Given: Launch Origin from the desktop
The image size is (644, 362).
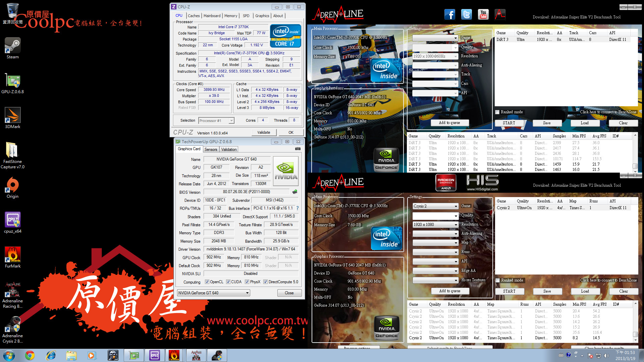Looking at the screenshot, I should point(12,187).
